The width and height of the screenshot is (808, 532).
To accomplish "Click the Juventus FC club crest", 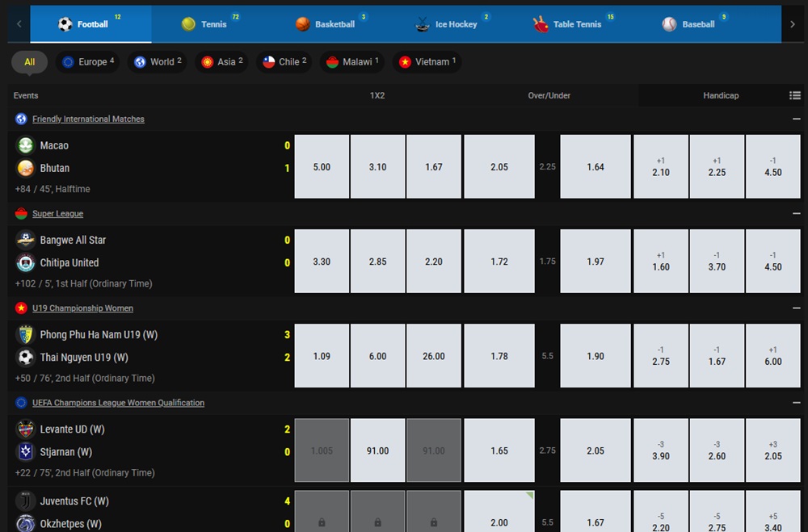I will coord(25,501).
